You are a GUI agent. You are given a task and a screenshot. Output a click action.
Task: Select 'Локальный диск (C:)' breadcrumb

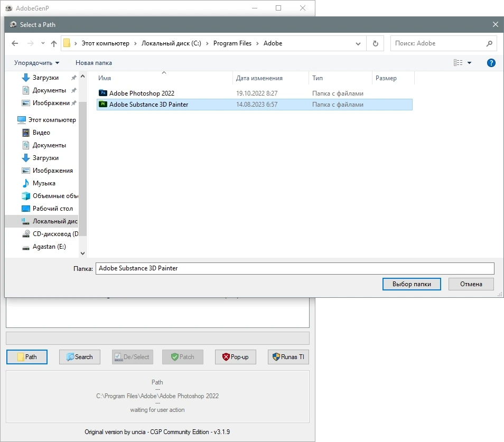coord(171,43)
